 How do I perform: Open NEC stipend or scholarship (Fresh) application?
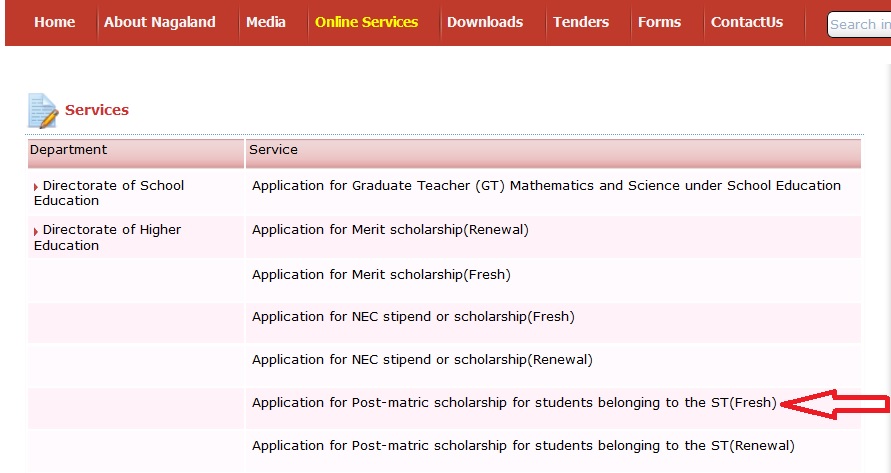coord(413,316)
